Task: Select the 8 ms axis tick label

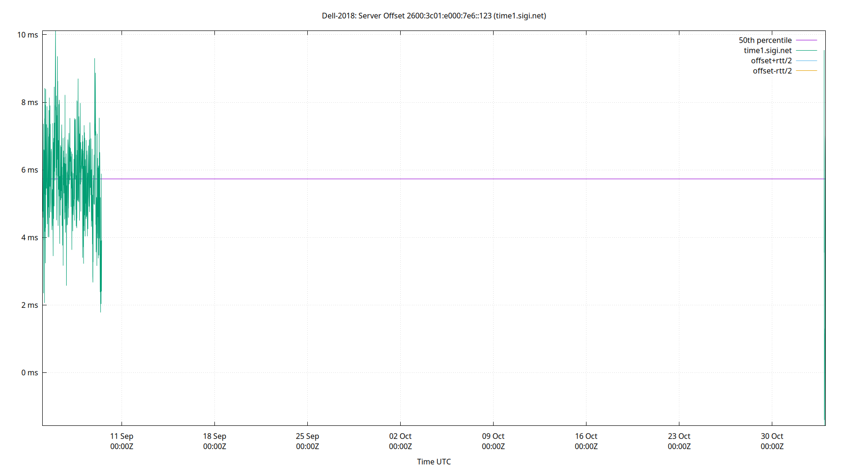Action: [29, 103]
